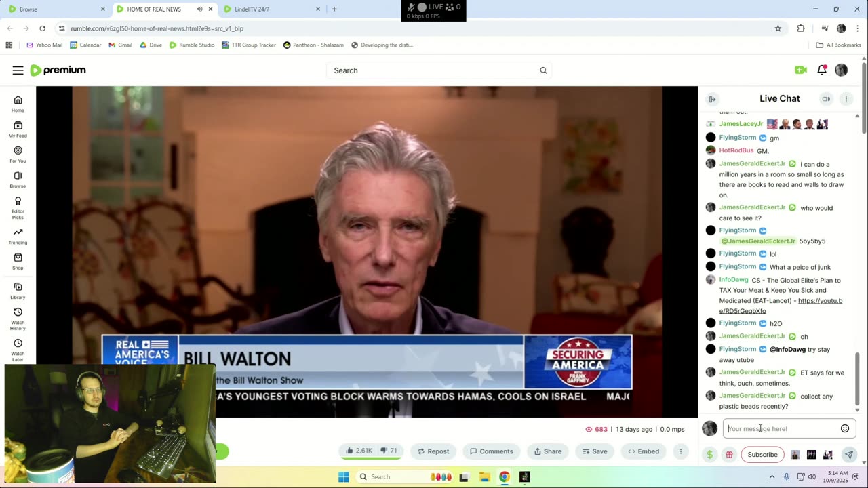This screenshot has height=488, width=868.
Task: Click the green go-live camera icon
Action: pyautogui.click(x=800, y=70)
